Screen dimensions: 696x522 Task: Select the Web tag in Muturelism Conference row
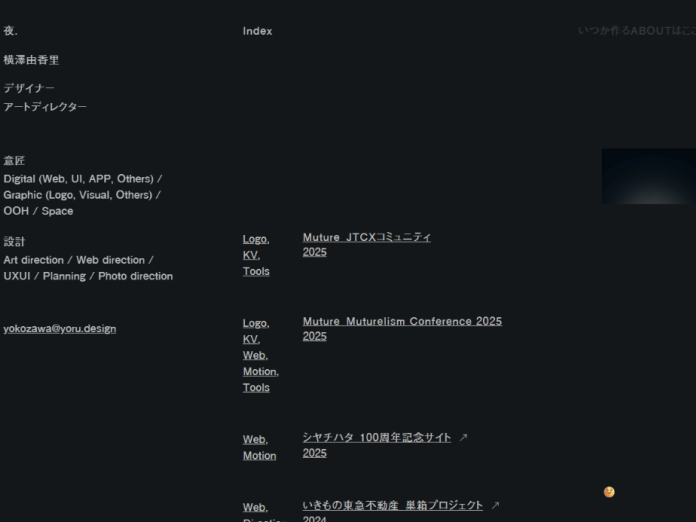click(255, 355)
